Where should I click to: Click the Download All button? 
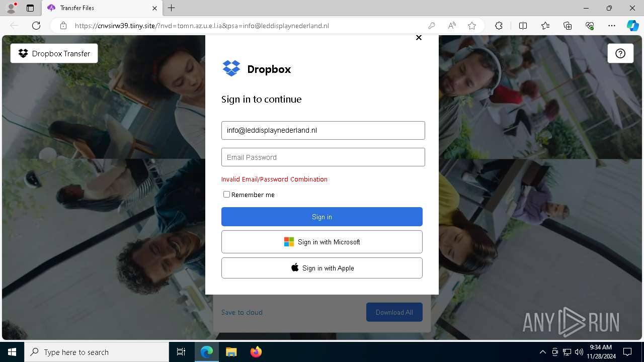[394, 312]
